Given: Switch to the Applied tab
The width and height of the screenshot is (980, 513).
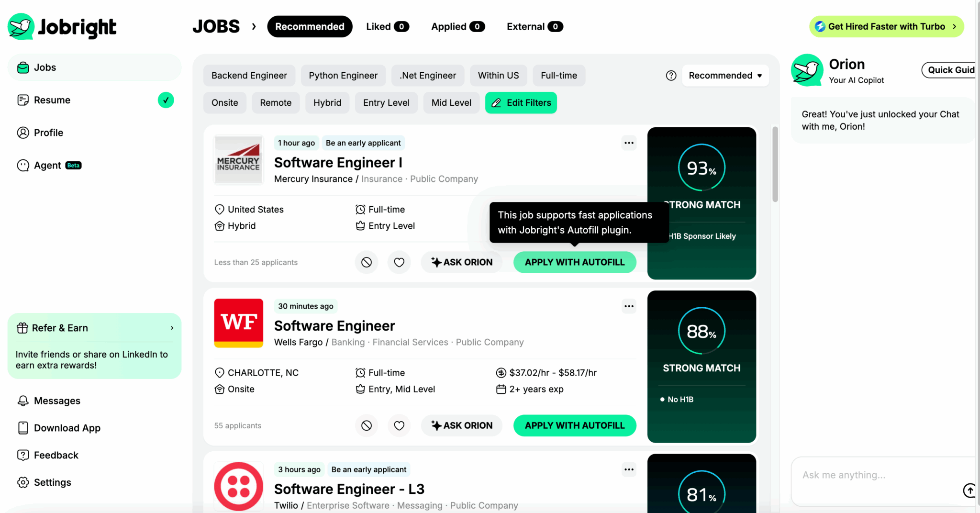Looking at the screenshot, I should [x=457, y=26].
